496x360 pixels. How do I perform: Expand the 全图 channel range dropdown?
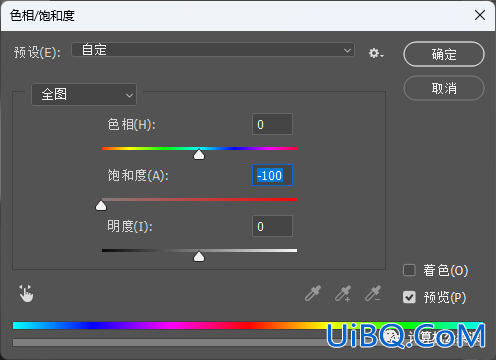point(84,95)
